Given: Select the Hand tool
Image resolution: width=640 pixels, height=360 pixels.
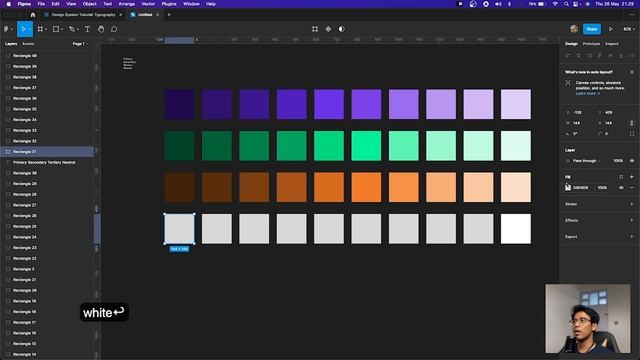Looking at the screenshot, I should pos(101,29).
